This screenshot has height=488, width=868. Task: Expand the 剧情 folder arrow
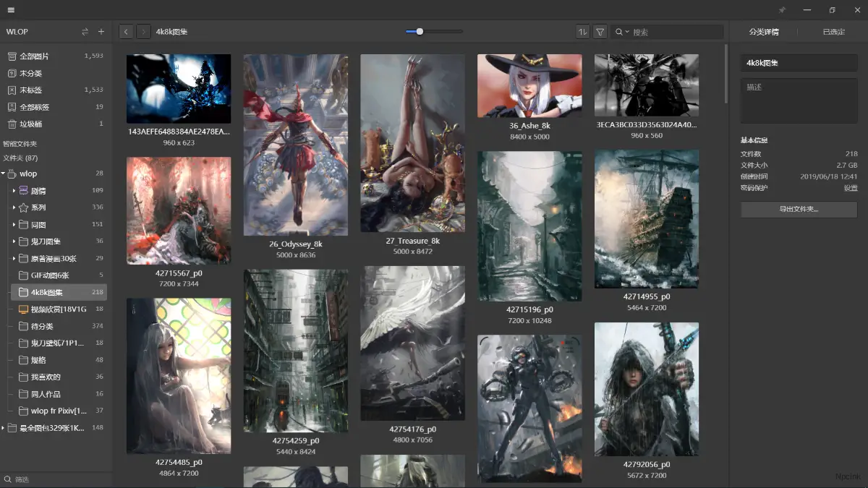(x=14, y=191)
